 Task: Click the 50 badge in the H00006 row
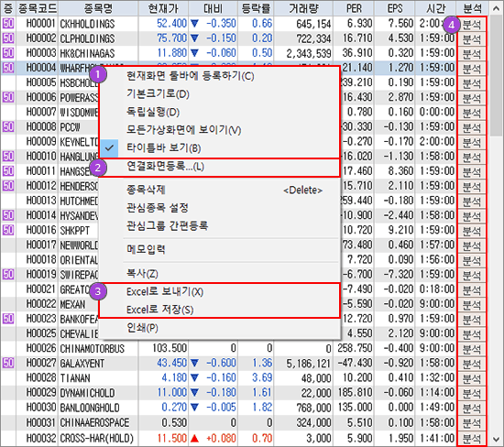[8, 97]
